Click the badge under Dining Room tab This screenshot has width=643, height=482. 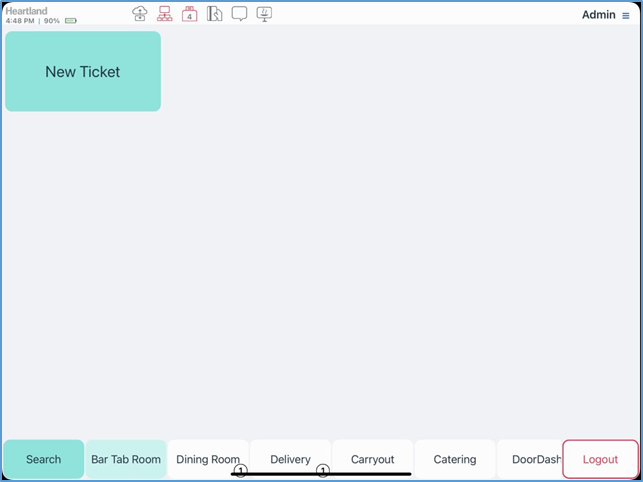coord(240,470)
